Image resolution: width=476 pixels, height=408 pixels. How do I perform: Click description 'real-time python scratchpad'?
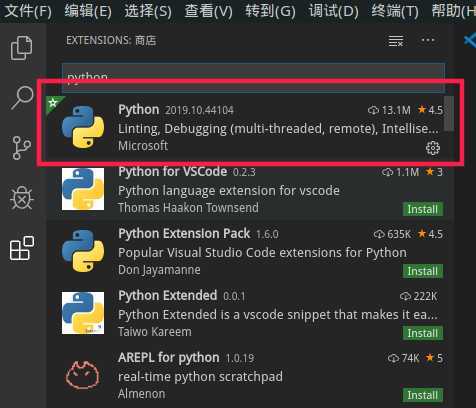(x=200, y=377)
